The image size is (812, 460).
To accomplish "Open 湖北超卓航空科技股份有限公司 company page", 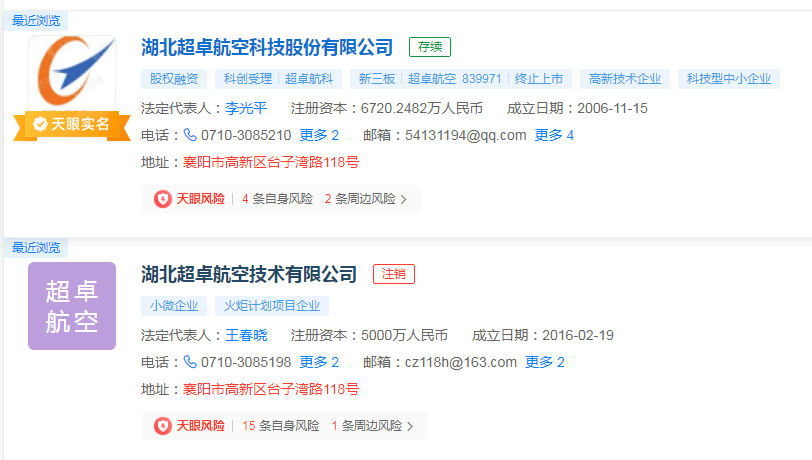I will tap(267, 47).
